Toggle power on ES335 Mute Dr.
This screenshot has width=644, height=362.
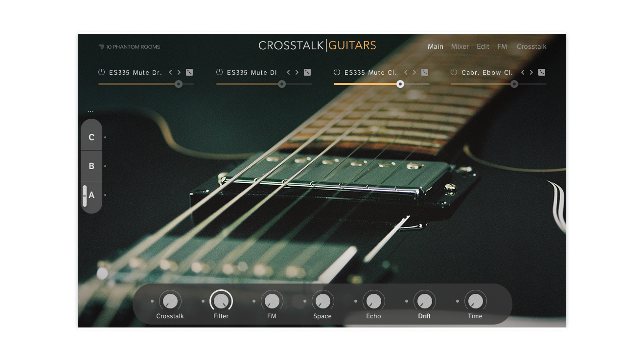click(101, 72)
